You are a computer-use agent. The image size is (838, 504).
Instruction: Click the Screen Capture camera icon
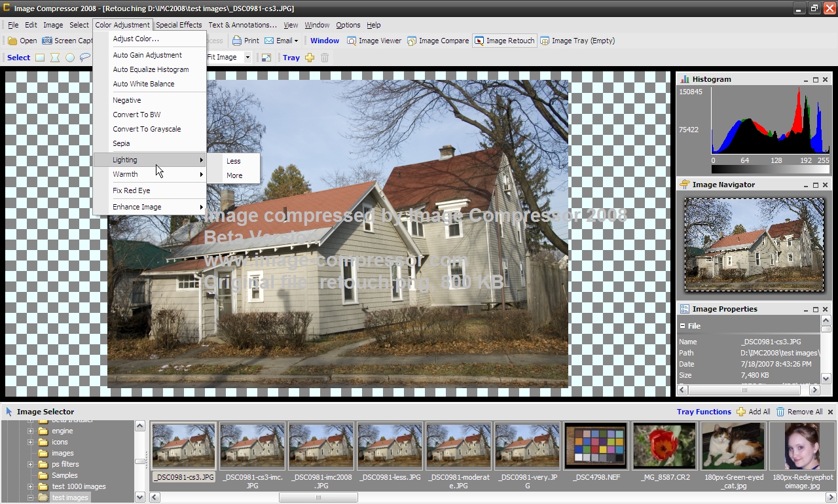click(47, 41)
